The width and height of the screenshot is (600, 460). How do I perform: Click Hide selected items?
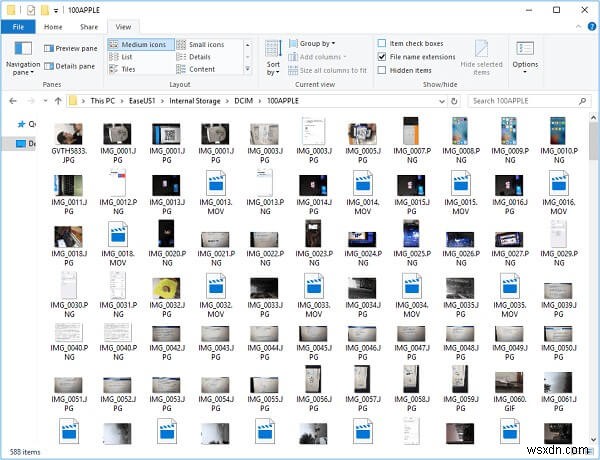coord(481,58)
